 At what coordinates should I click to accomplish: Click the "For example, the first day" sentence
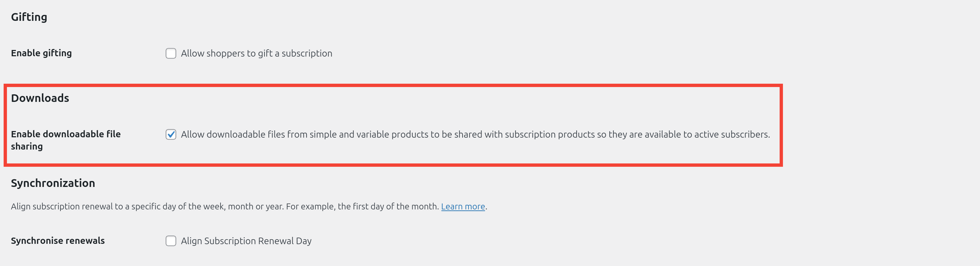coord(362,206)
